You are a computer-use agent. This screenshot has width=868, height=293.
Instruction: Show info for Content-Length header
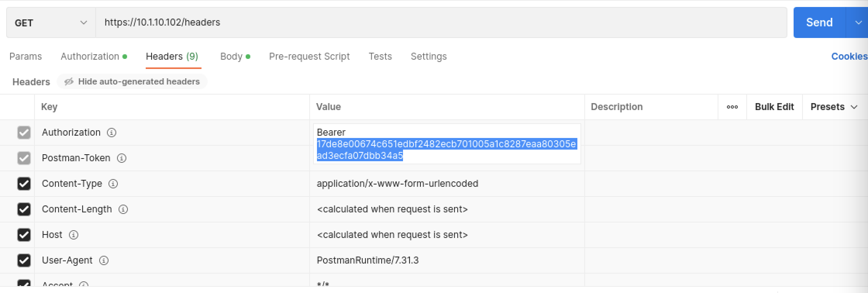point(123,209)
